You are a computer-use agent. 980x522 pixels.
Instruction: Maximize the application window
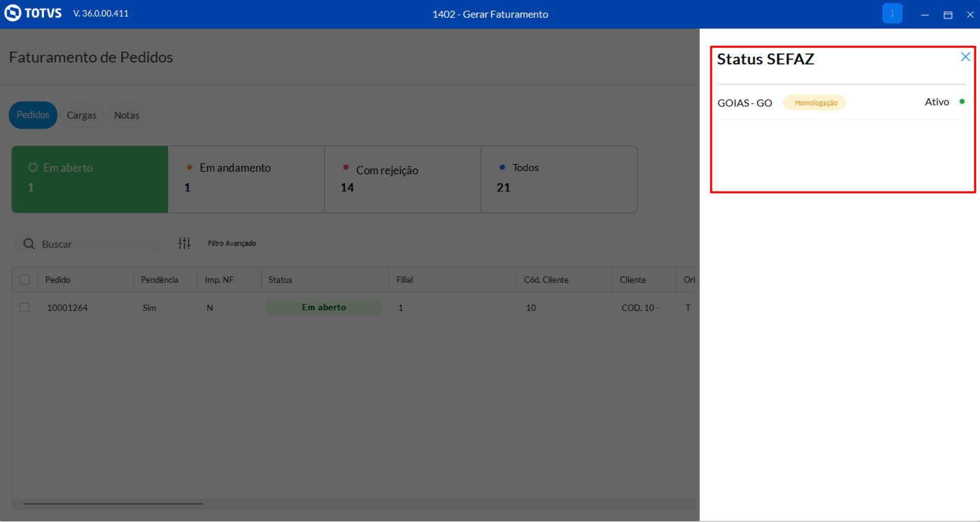[x=947, y=15]
